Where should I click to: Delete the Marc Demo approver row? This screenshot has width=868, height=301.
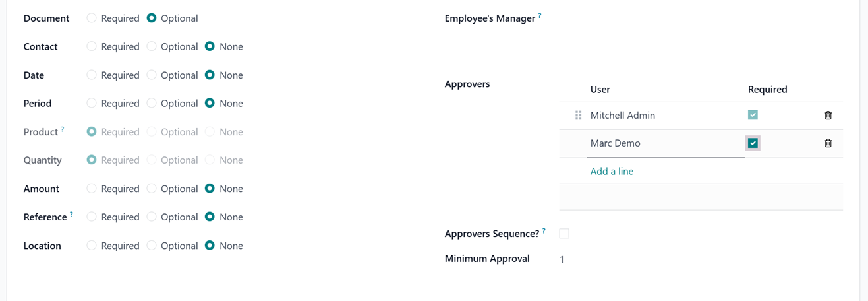[828, 143]
